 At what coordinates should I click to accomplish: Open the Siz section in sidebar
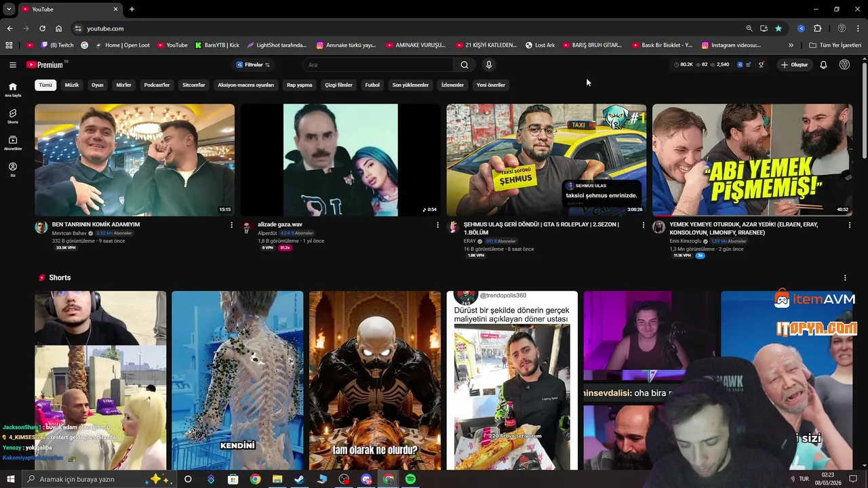pyautogui.click(x=13, y=169)
